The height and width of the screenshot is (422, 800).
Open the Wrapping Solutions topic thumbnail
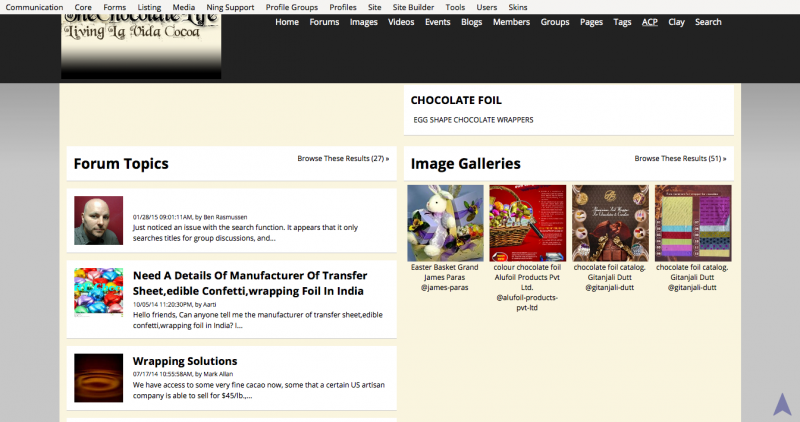[98, 378]
